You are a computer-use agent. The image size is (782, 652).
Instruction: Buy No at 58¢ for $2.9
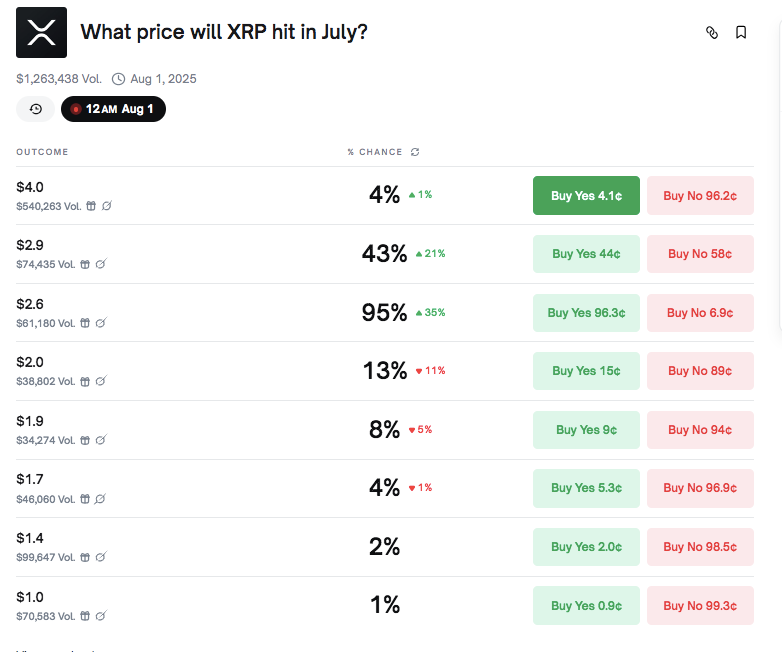700,254
